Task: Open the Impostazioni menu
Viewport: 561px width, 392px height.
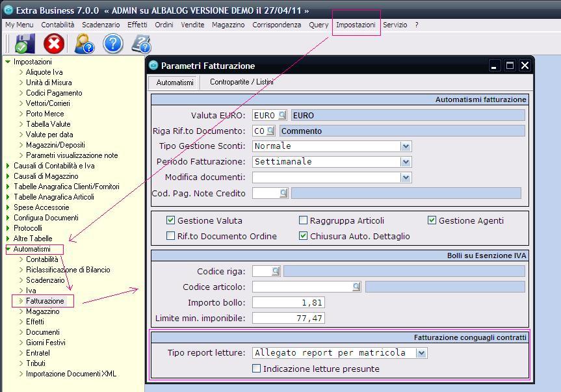Action: (x=356, y=25)
